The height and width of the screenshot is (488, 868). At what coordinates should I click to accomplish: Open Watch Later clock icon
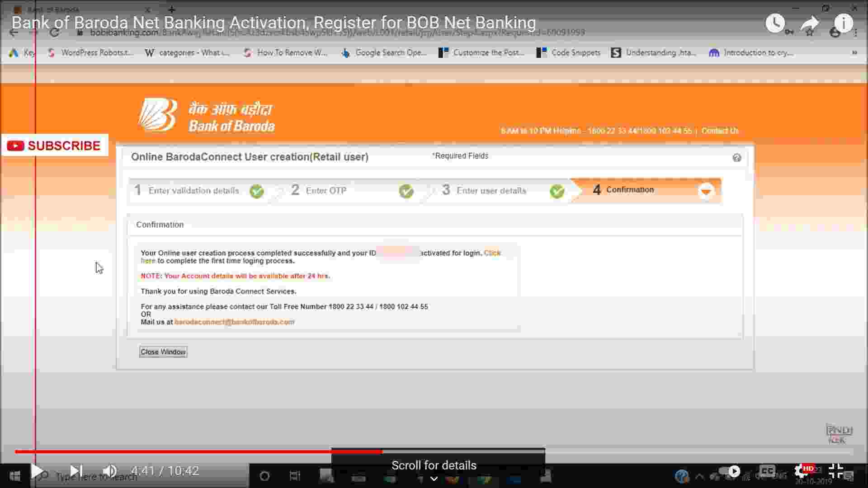(x=775, y=23)
